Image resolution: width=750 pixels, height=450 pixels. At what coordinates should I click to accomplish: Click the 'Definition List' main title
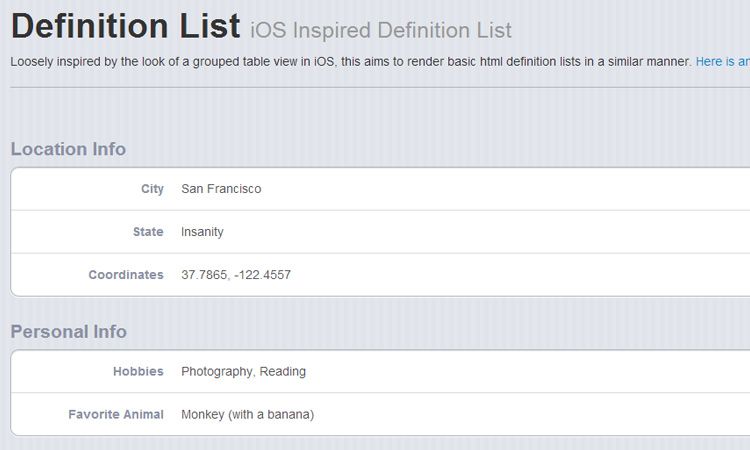(125, 26)
